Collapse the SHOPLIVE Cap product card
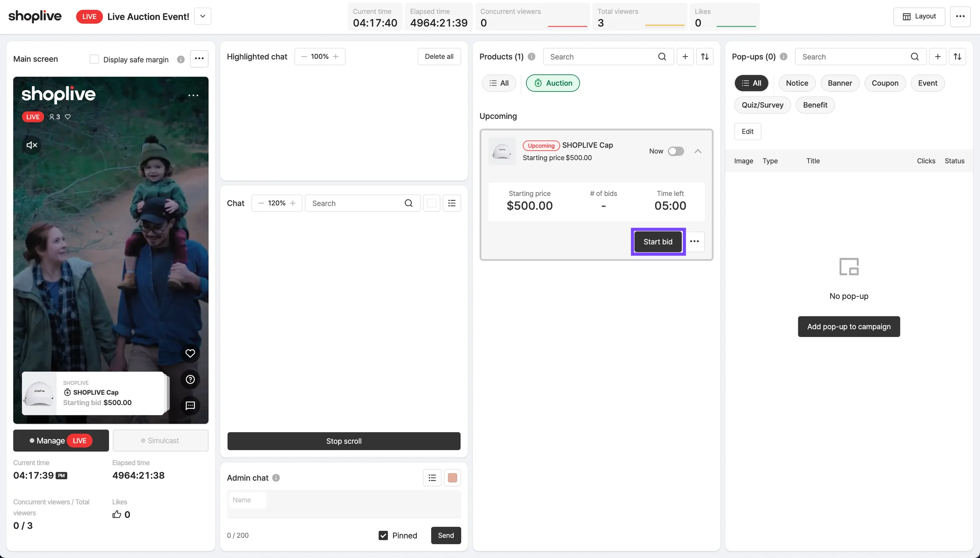 point(698,151)
